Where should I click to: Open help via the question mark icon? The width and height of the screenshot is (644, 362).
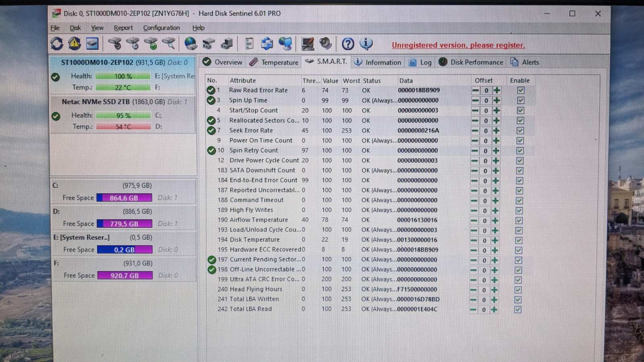(x=348, y=43)
